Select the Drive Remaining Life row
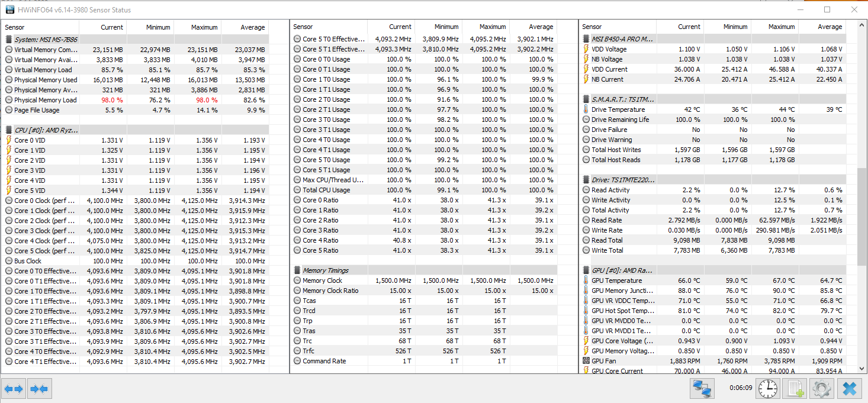 pos(713,120)
